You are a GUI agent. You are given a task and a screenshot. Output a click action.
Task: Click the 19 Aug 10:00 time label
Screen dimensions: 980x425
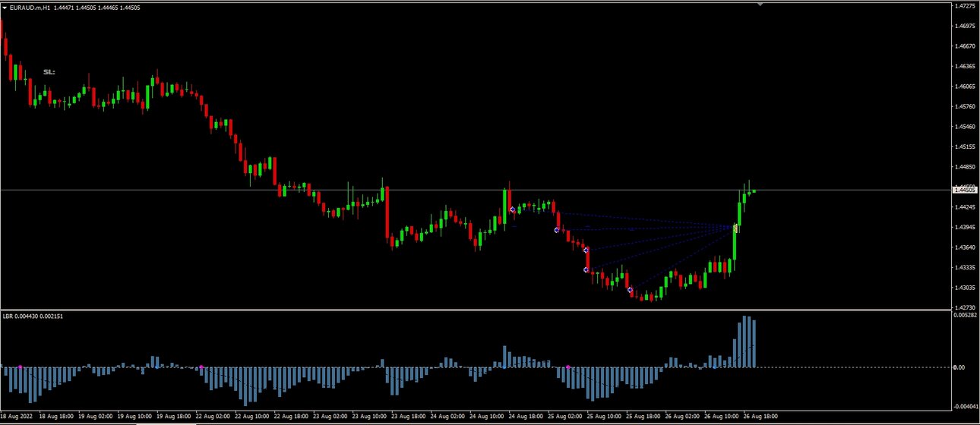[135, 417]
